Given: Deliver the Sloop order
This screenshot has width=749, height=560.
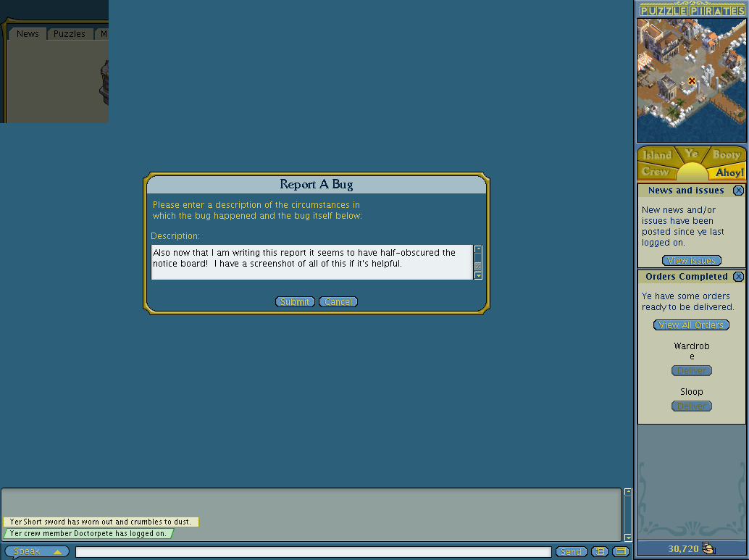Looking at the screenshot, I should click(x=691, y=406).
